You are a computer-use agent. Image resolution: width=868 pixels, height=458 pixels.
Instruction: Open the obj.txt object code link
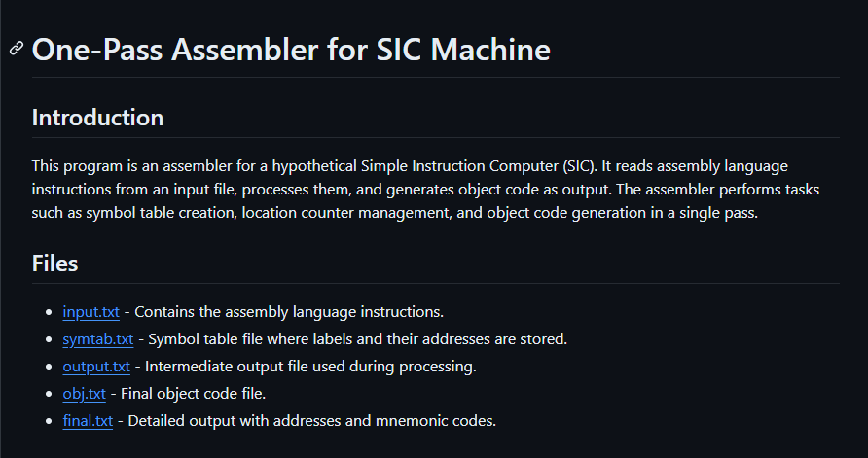(84, 393)
